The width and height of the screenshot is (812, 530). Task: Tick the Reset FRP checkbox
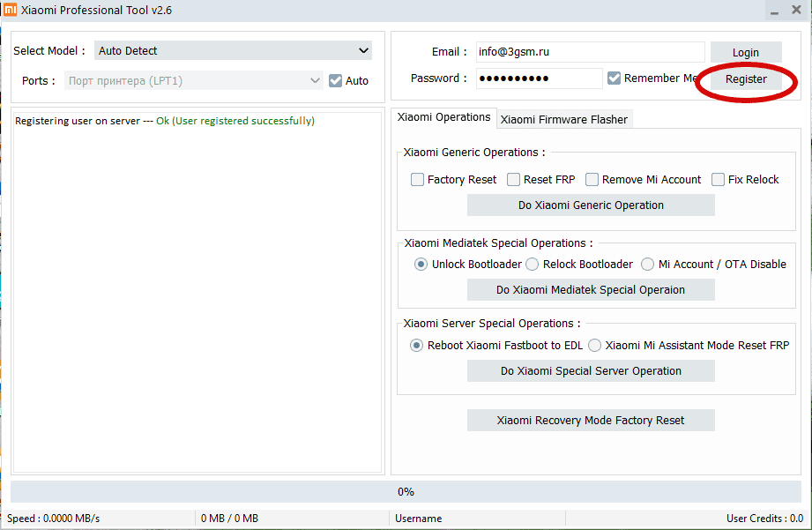click(x=513, y=180)
